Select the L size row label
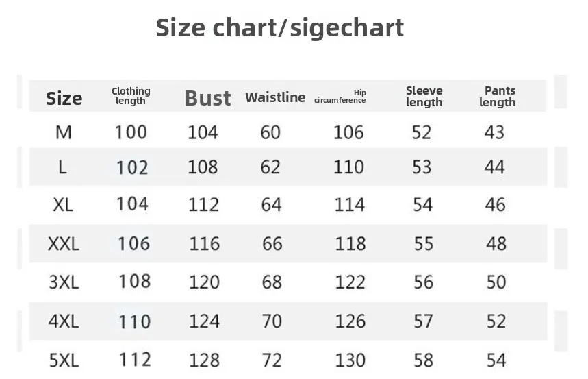The image size is (588, 379). tap(62, 167)
